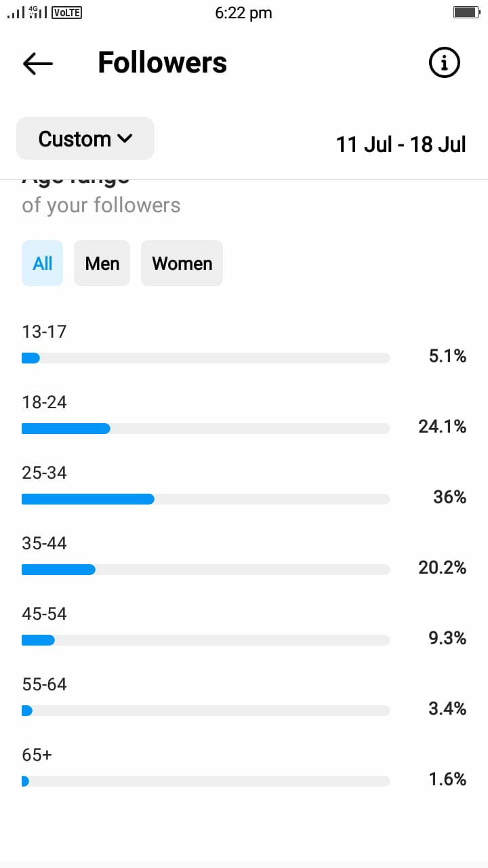Tap the Followers page title
This screenshot has height=868, width=488.
pyautogui.click(x=163, y=63)
